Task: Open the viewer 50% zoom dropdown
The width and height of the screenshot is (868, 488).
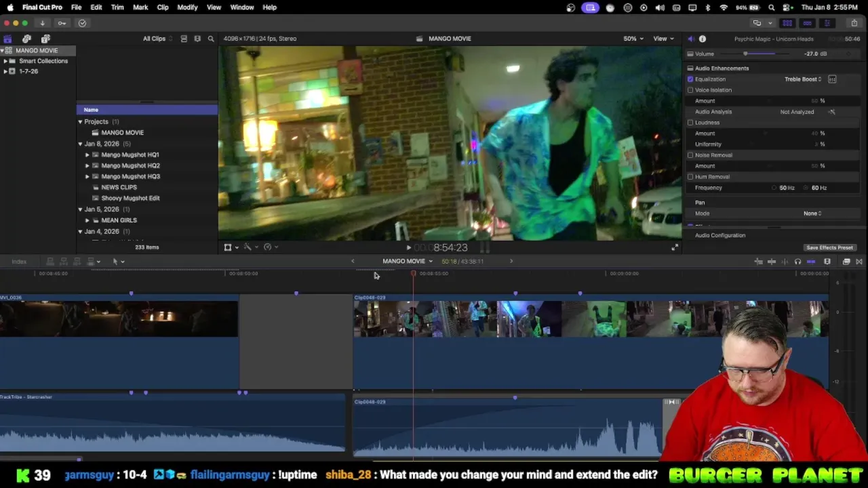Action: click(633, 39)
